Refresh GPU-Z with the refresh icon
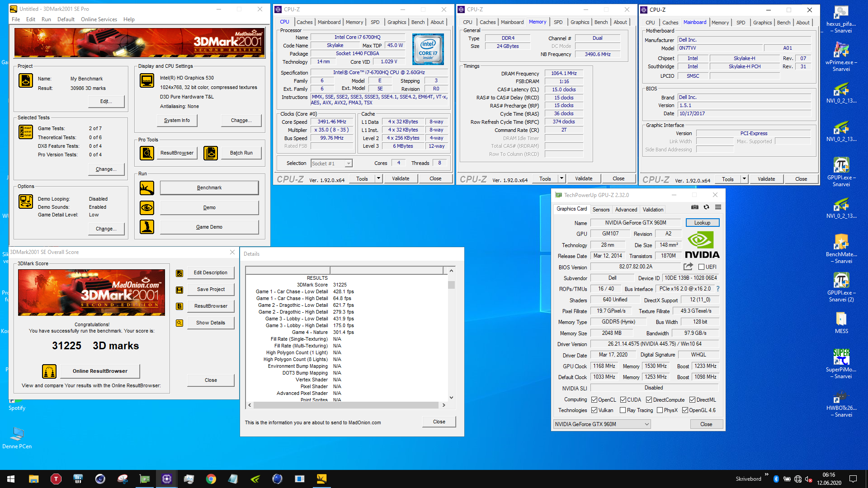 click(x=707, y=207)
